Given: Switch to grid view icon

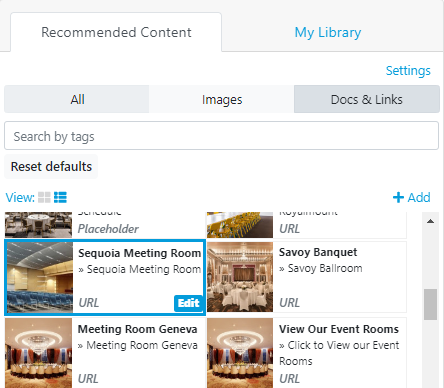Looking at the screenshot, I should click(44, 197).
